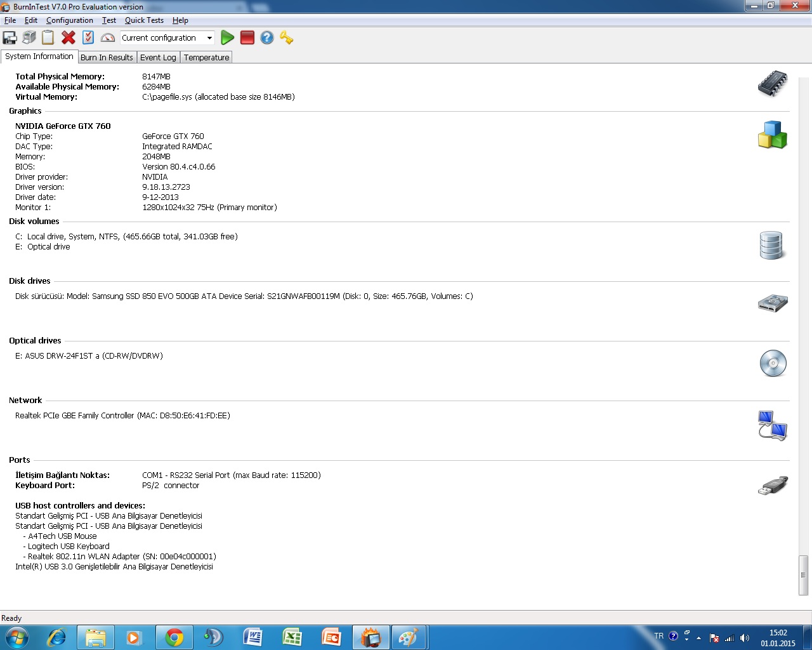Stop tests with red stop button
The image size is (812, 650).
pyautogui.click(x=247, y=38)
